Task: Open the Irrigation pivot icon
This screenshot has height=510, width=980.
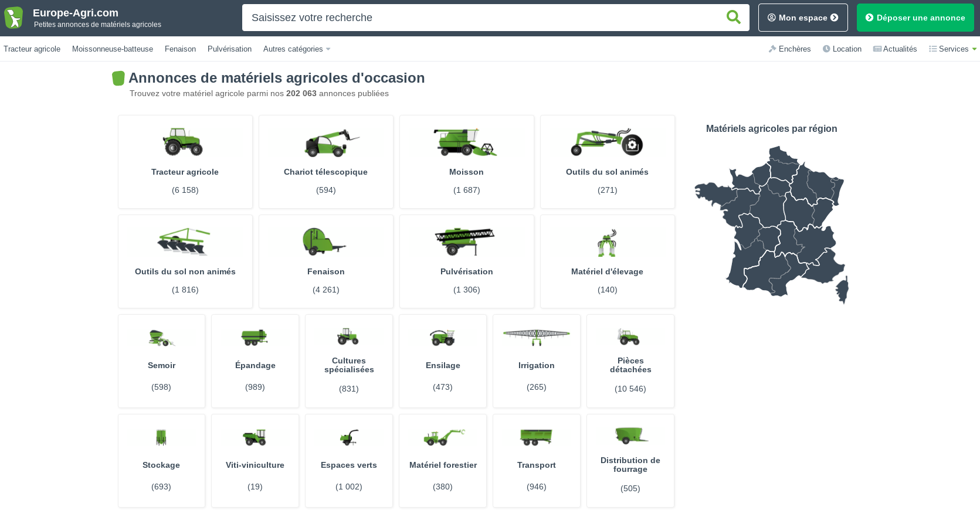Action: click(x=536, y=336)
